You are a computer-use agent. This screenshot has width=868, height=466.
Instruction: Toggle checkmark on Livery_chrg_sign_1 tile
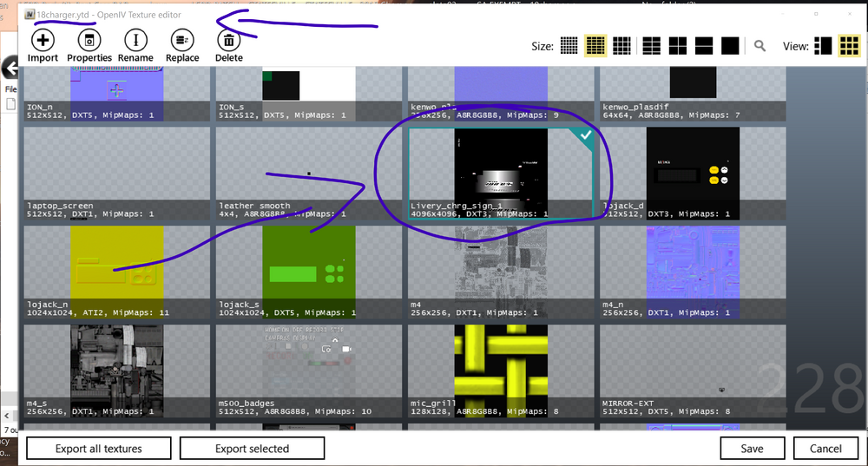click(584, 135)
